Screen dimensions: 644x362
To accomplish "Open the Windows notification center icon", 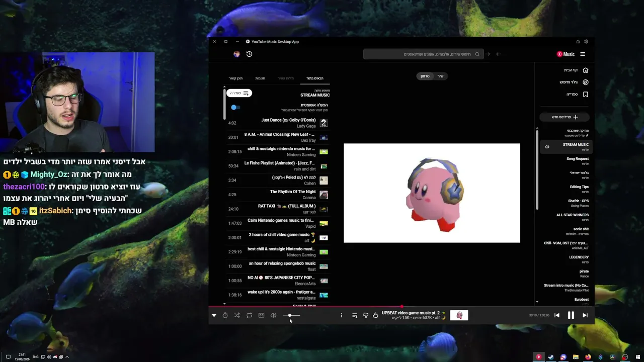I will 8,357.
